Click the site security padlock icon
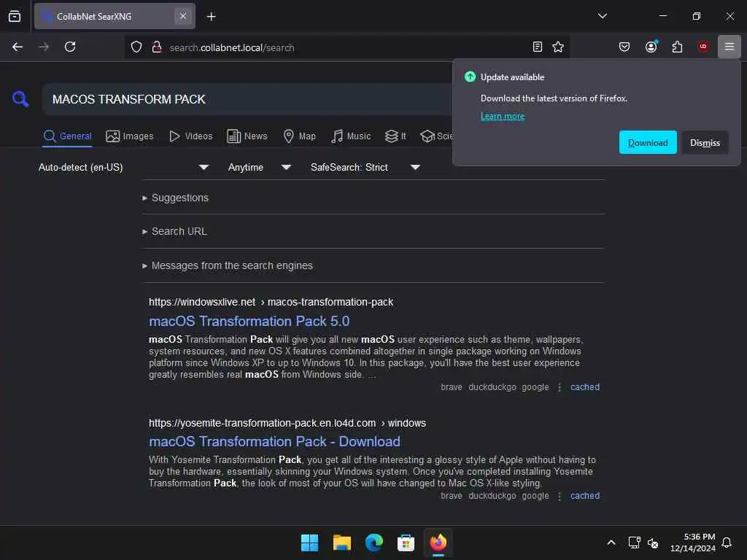 (156, 47)
